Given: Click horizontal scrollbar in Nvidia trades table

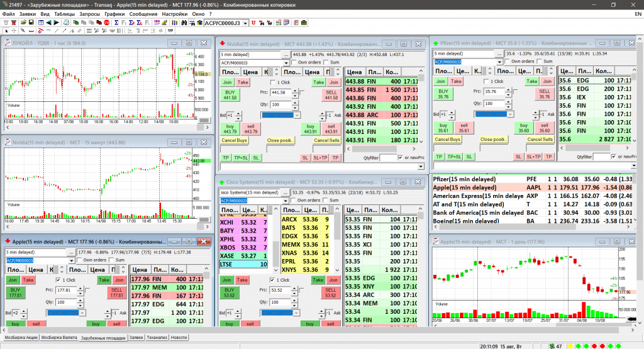Looking at the screenshot, I should point(381,148).
